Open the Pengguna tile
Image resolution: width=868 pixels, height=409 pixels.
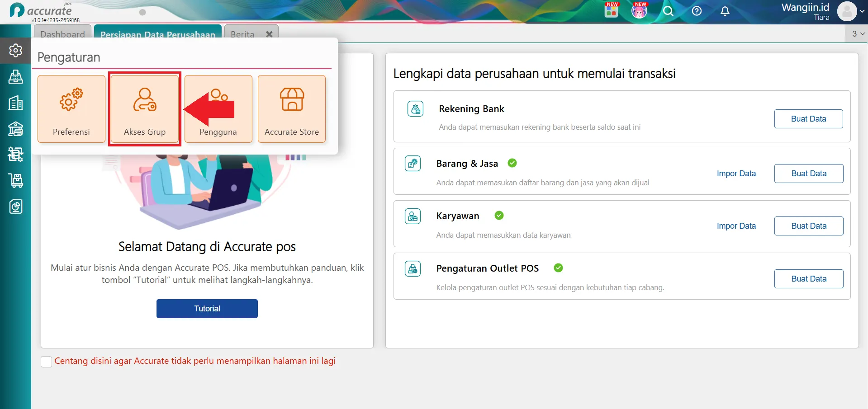point(218,109)
